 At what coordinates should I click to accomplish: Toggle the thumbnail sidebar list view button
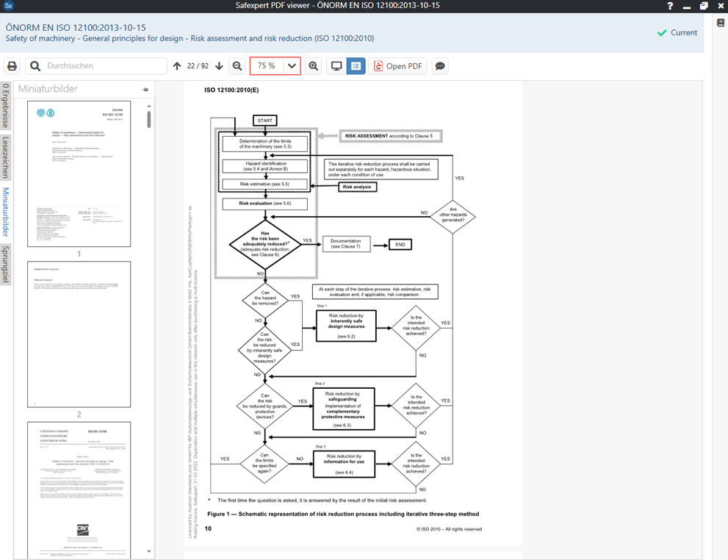tap(356, 66)
